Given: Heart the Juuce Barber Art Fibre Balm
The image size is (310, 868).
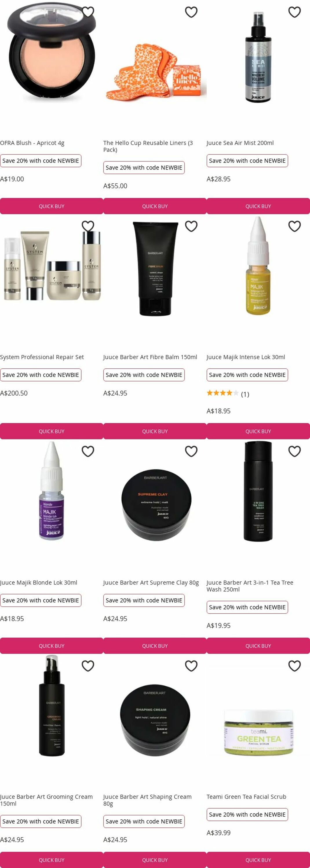Looking at the screenshot, I should (x=191, y=226).
